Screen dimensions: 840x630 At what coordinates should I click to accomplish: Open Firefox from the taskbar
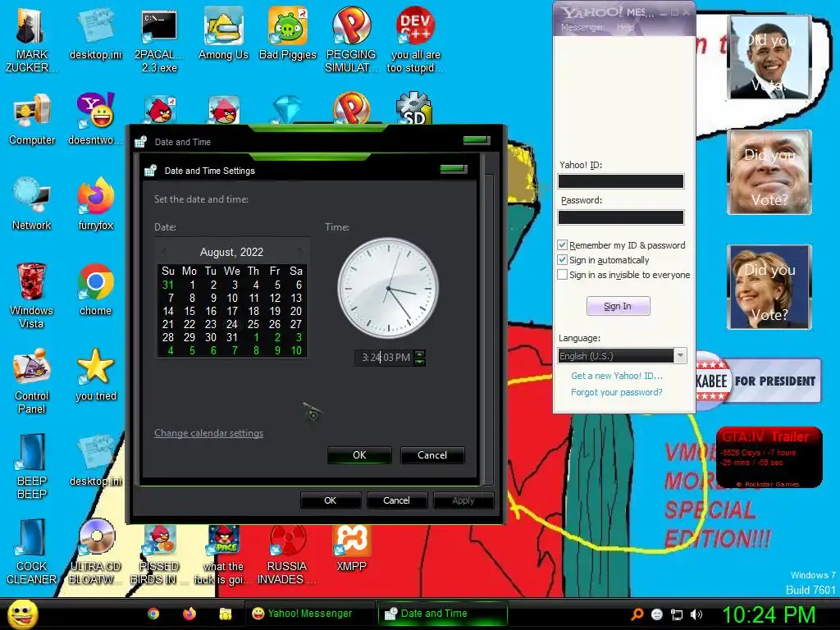189,614
